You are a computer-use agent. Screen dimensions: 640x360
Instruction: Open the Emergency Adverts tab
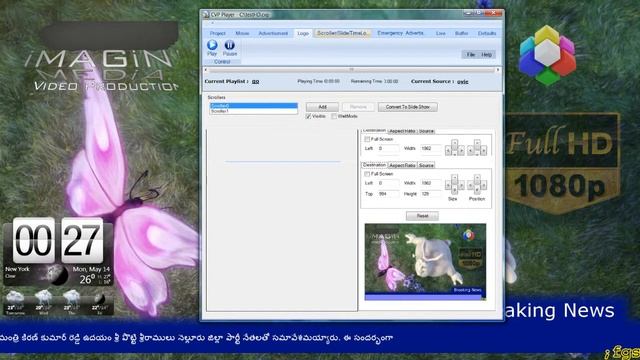400,33
